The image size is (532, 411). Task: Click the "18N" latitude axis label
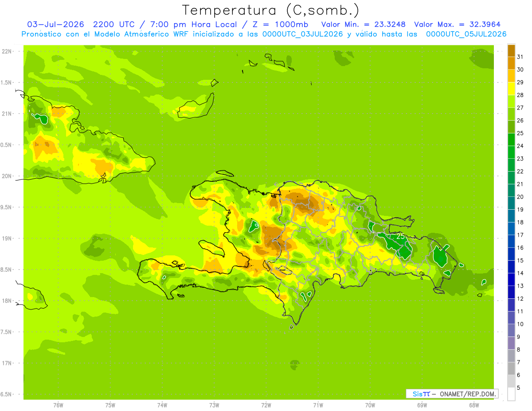[8, 301]
